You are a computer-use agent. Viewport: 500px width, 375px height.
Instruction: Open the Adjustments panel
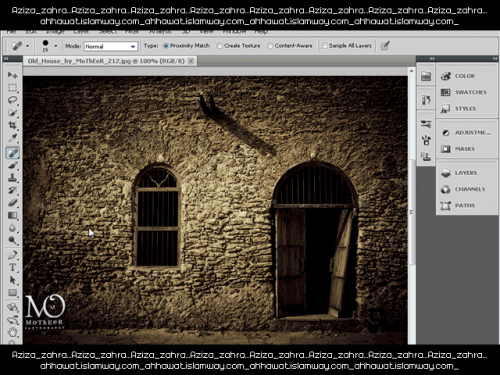tap(467, 133)
